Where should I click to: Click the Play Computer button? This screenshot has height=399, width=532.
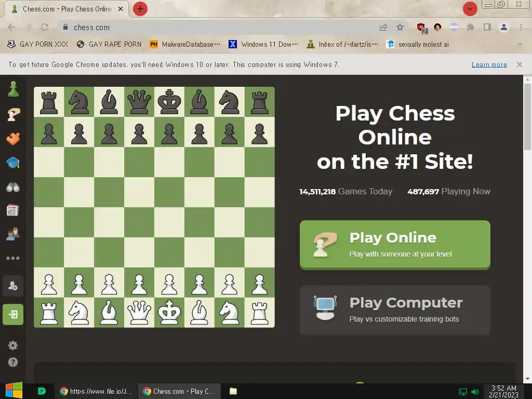[x=395, y=310]
